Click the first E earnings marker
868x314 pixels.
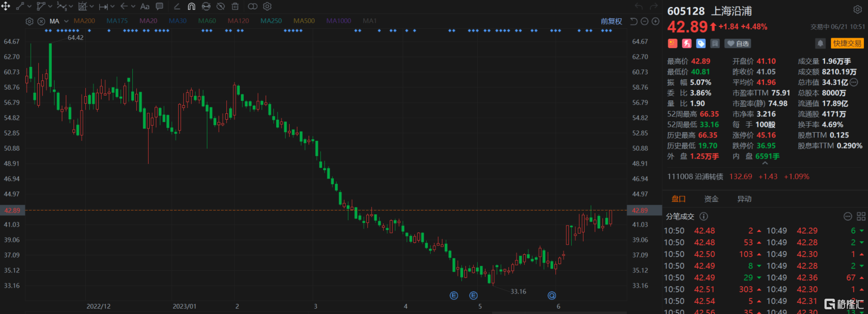pyautogui.click(x=454, y=295)
